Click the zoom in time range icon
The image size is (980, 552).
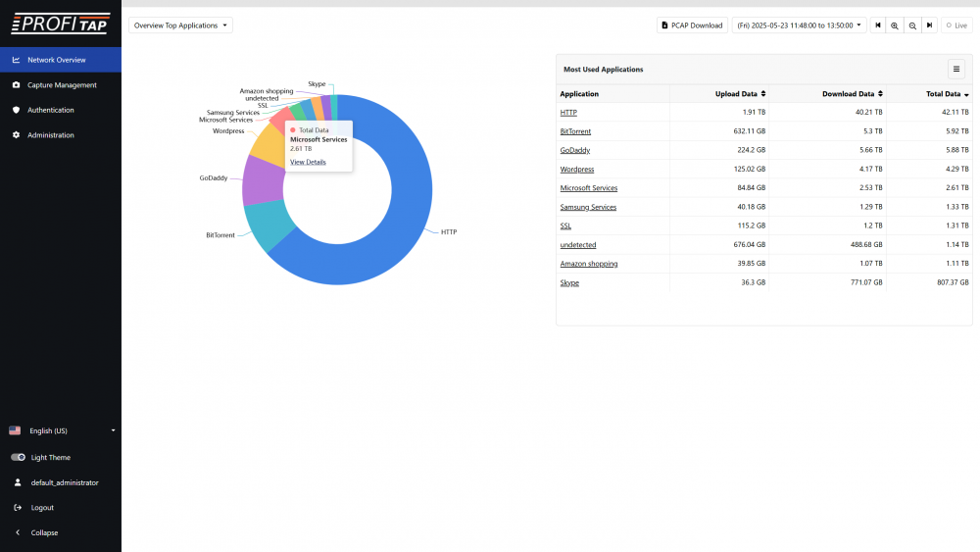pyautogui.click(x=895, y=25)
